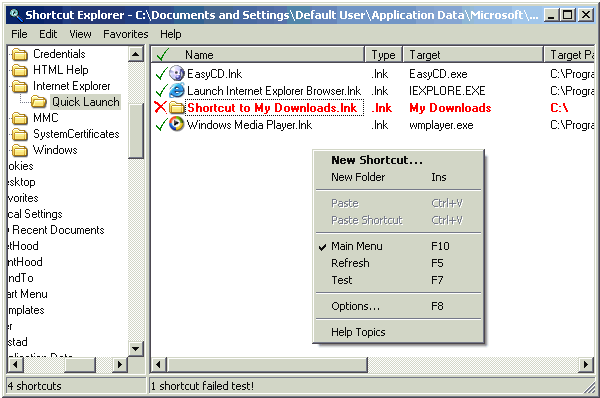Open the Help menu
This screenshot has width=600, height=398.
click(171, 34)
